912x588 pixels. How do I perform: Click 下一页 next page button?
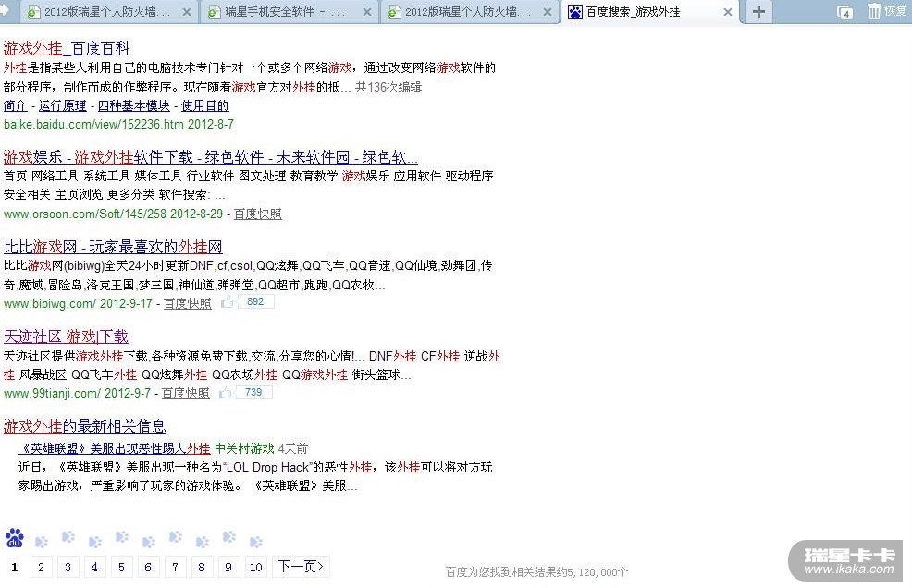tap(301, 567)
